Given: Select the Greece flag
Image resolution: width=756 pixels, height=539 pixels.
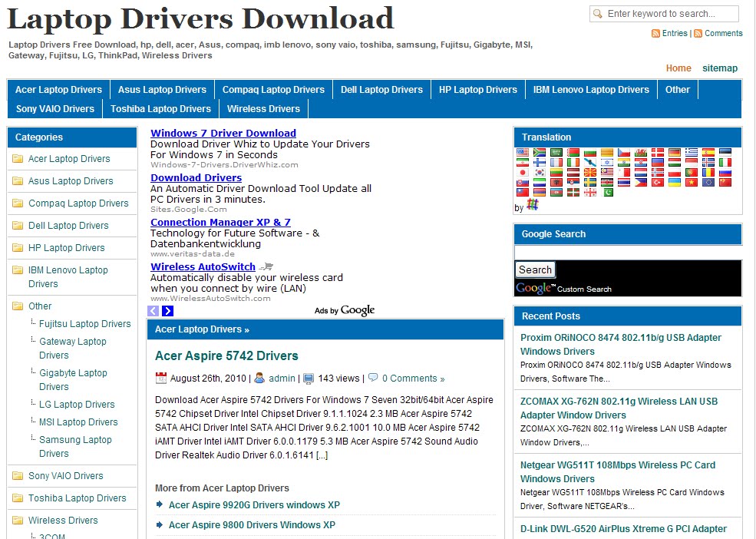Looking at the screenshot, I should click(x=692, y=152).
